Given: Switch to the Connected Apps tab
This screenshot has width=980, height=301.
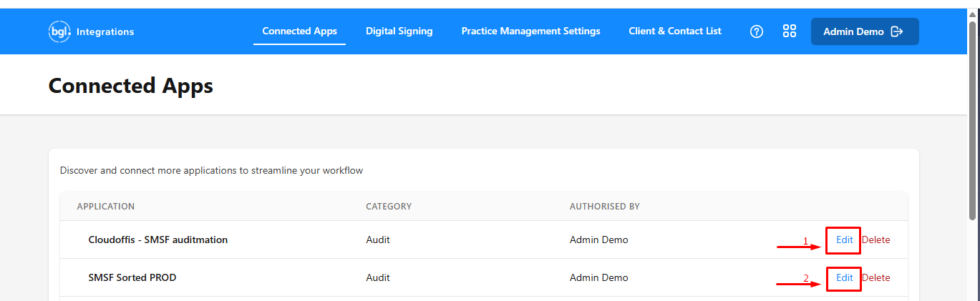Looking at the screenshot, I should coord(299,31).
